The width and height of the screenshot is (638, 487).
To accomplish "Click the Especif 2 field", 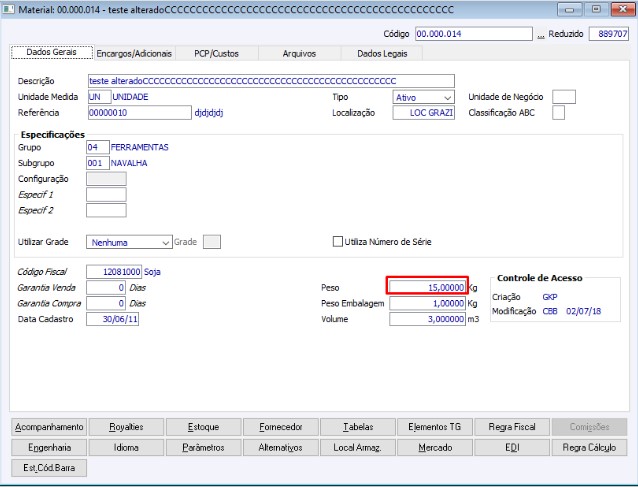I will pyautogui.click(x=106, y=210).
